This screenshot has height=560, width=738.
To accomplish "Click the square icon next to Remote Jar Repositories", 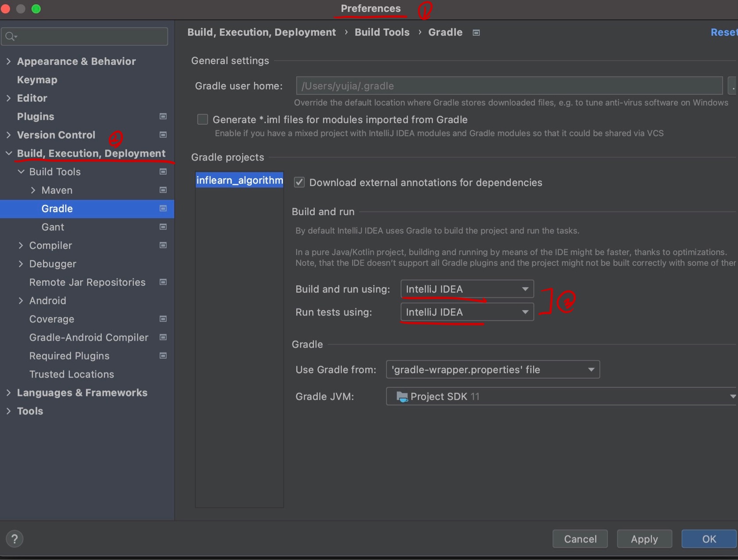I will coord(162,282).
